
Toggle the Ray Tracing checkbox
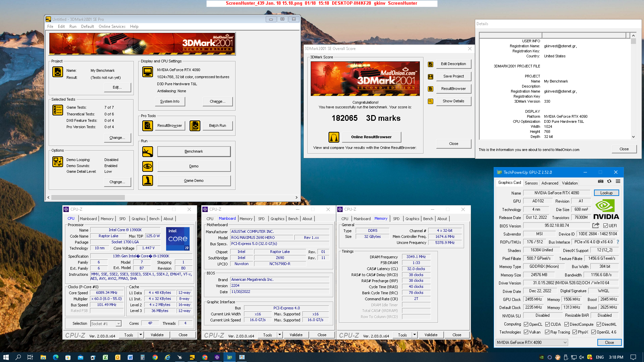coord(547,332)
